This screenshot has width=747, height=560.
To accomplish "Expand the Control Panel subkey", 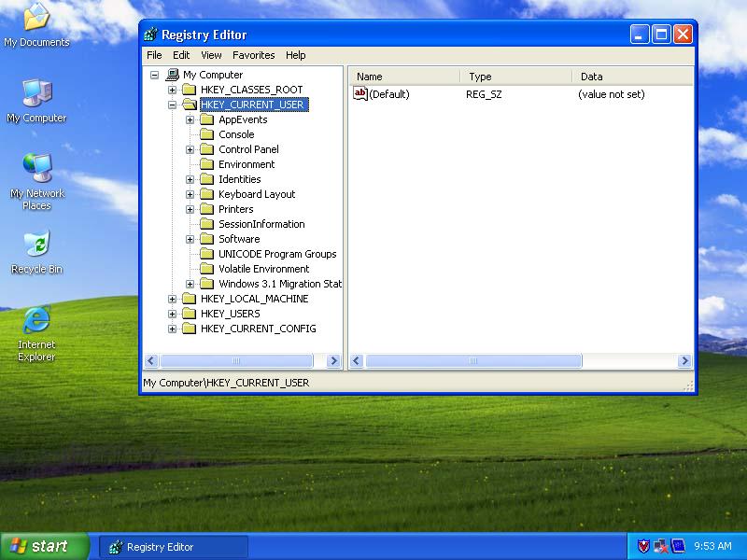I will point(190,149).
